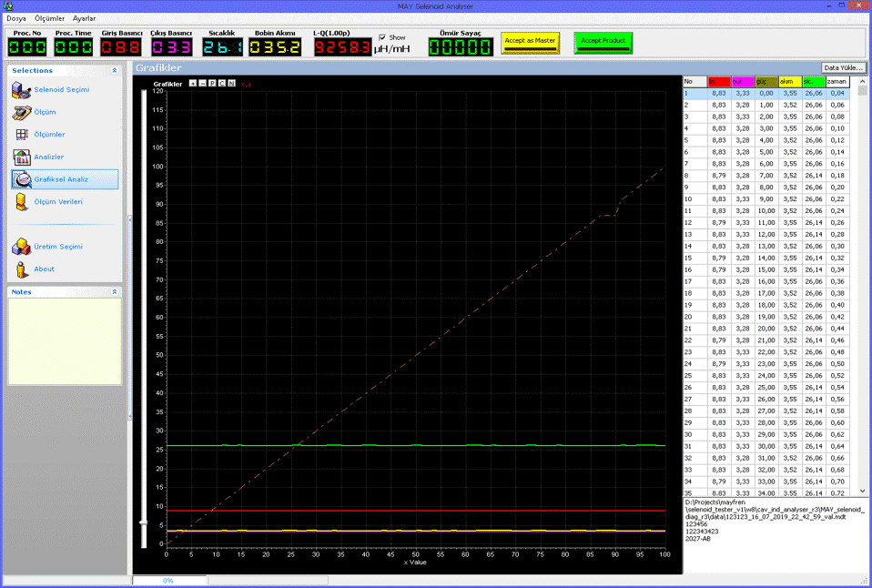The height and width of the screenshot is (588, 872).
Task: Click the Proc. Time digital display
Action: coord(74,47)
